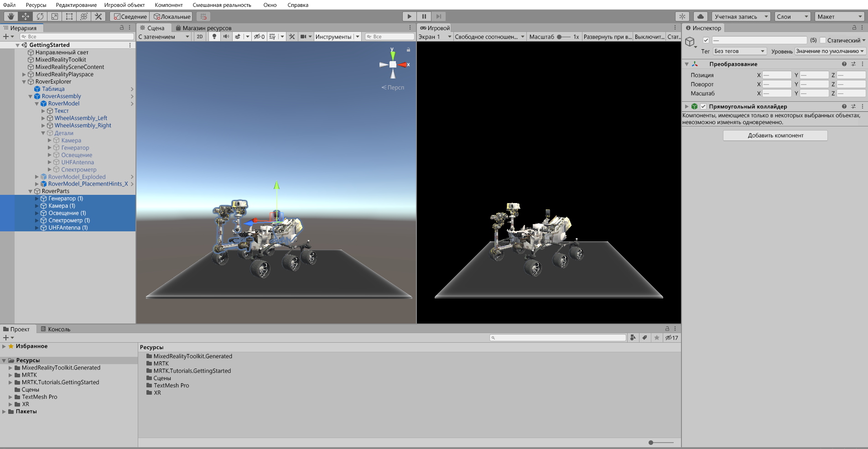Adjust the Масштаб slider in Game view
The image size is (868, 449).
(x=564, y=37)
